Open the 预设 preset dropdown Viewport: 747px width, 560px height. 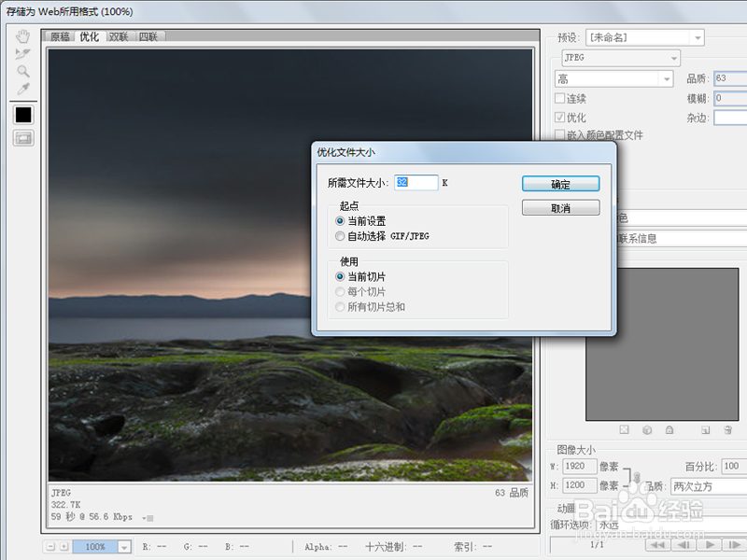pos(645,37)
